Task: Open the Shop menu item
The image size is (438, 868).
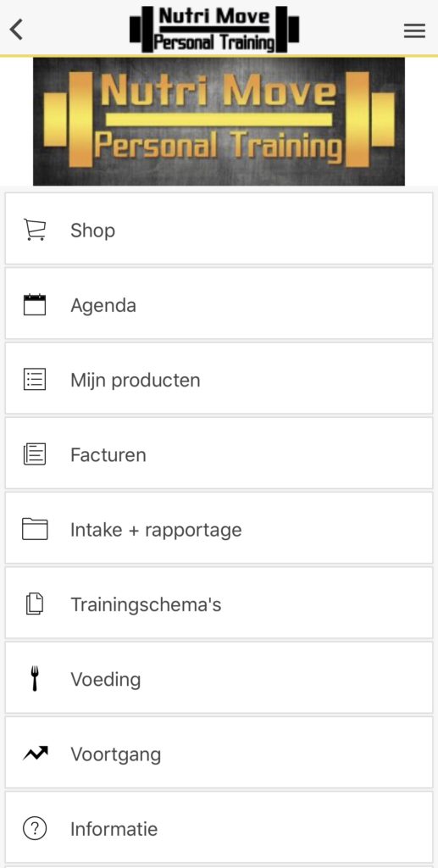Action: (219, 229)
